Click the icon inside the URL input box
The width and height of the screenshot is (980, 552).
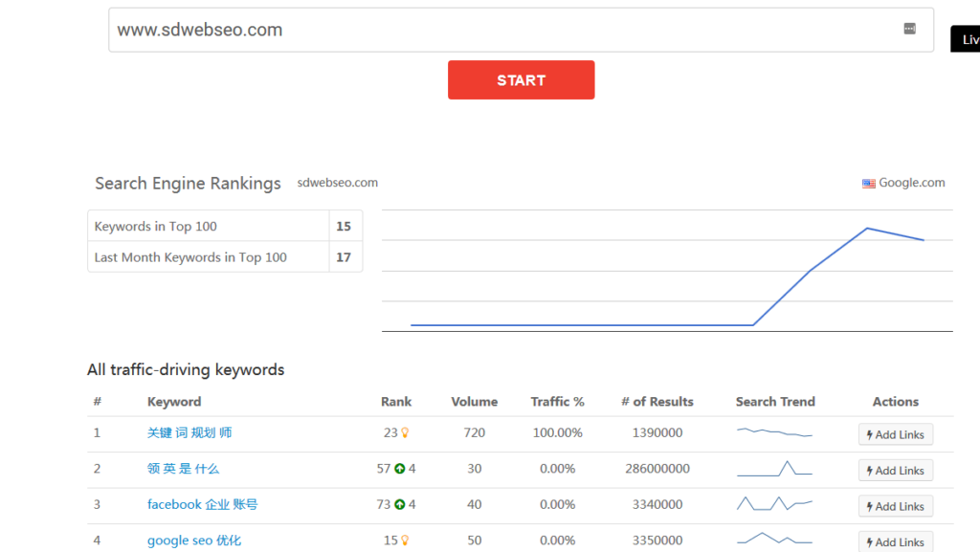coord(909,29)
